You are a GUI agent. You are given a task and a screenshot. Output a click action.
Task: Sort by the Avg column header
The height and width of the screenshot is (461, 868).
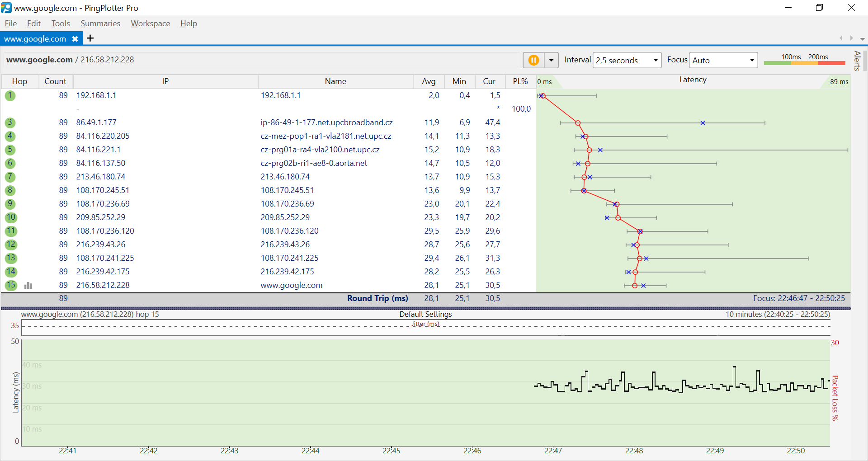(x=429, y=81)
